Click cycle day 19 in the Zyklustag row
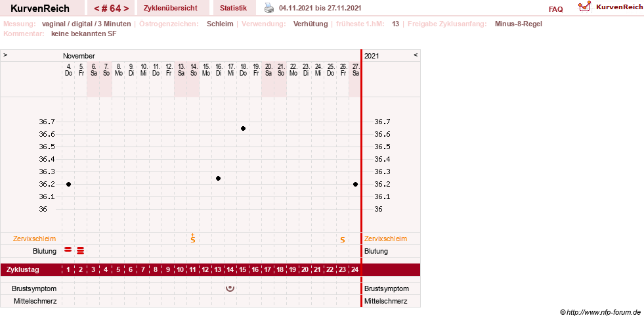Viewport: 644px width, 320px height. [292, 270]
